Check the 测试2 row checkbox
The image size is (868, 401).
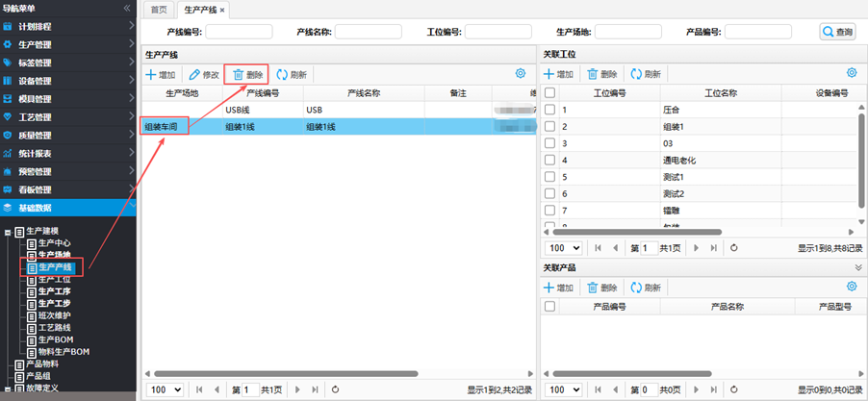(x=549, y=193)
